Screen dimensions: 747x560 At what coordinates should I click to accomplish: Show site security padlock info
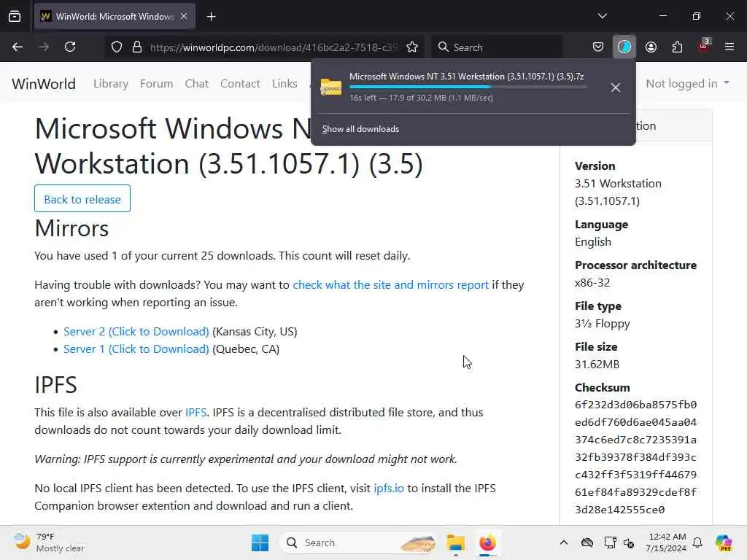137,47
